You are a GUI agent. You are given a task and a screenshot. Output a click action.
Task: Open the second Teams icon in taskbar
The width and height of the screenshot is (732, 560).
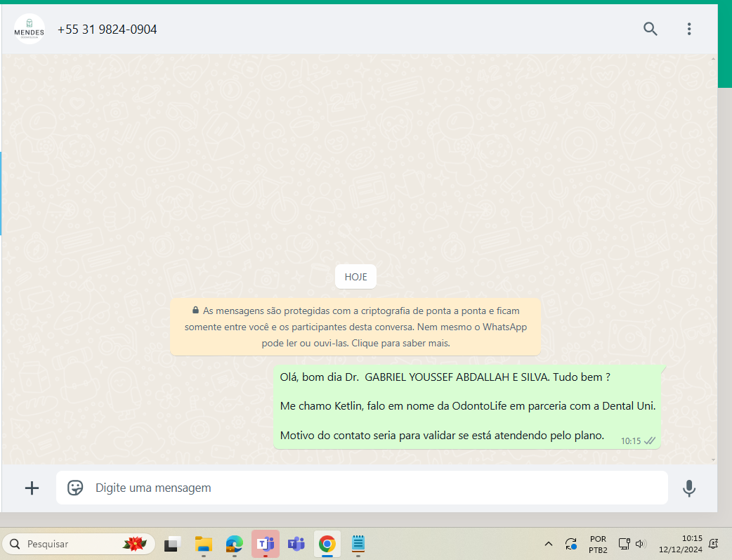(x=296, y=544)
